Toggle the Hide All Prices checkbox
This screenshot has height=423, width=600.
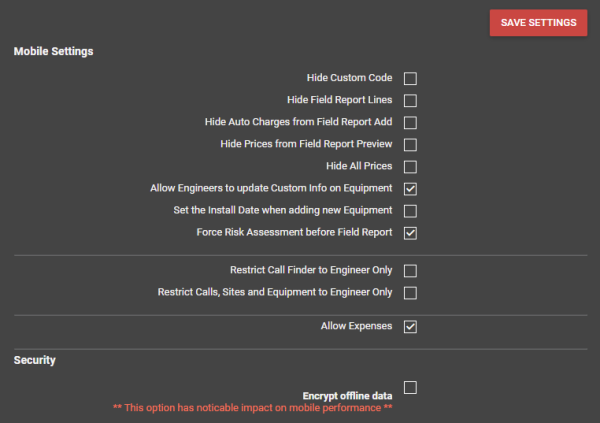(x=410, y=167)
